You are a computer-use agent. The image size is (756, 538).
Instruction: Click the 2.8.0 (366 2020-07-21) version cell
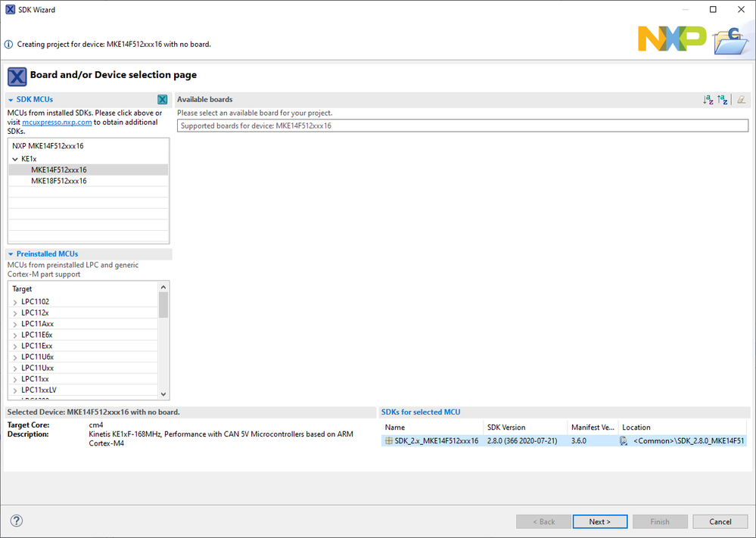point(522,440)
